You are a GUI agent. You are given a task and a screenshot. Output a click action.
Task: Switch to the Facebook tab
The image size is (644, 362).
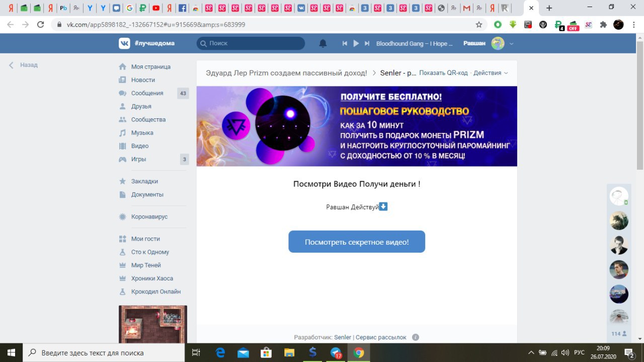click(x=182, y=8)
